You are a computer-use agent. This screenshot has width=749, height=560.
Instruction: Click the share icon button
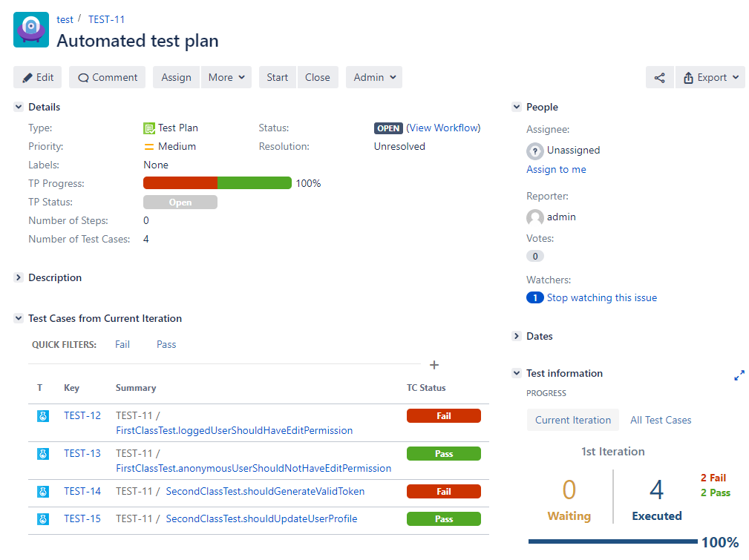pos(659,77)
